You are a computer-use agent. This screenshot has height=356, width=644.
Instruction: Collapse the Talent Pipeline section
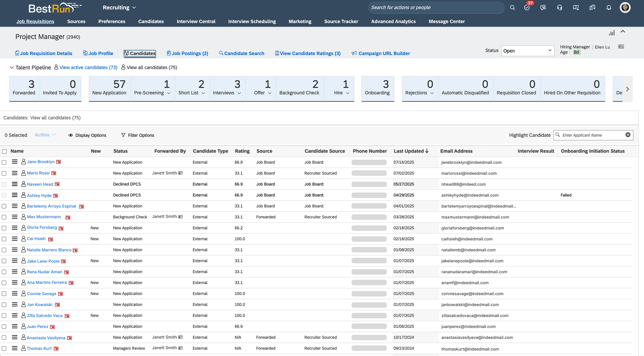12,68
